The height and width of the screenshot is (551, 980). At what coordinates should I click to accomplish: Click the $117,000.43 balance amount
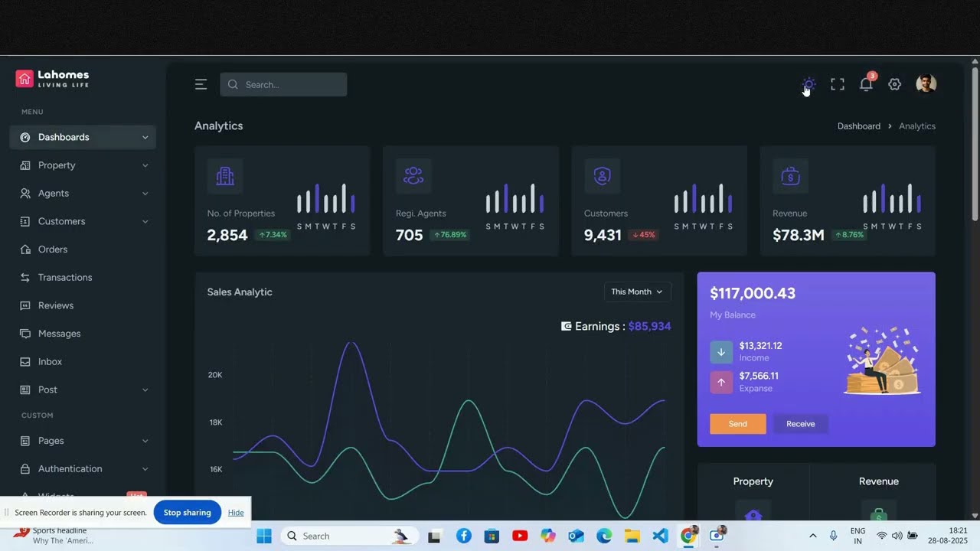tap(753, 293)
